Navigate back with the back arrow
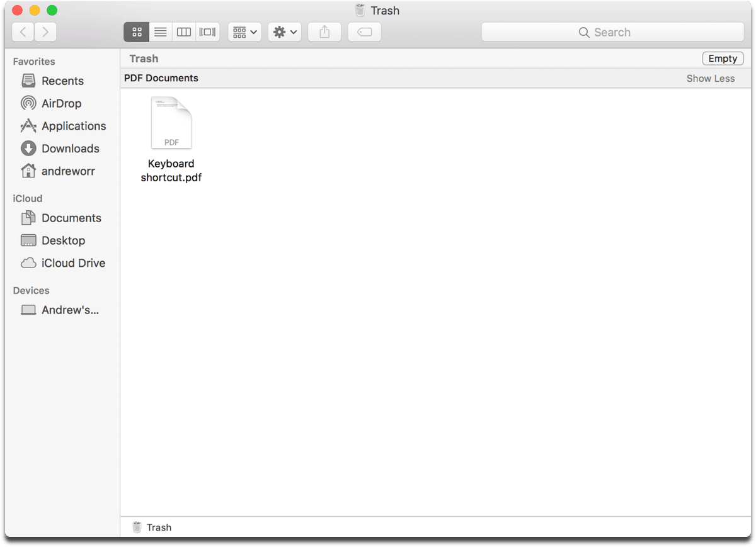Image resolution: width=756 pixels, height=547 pixels. tap(23, 31)
